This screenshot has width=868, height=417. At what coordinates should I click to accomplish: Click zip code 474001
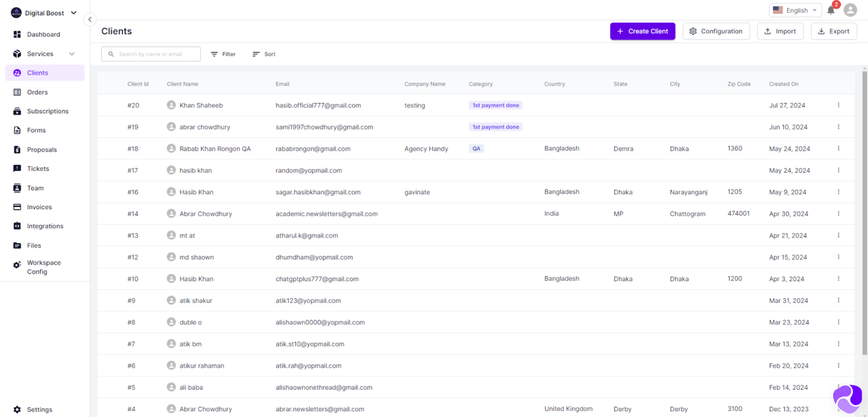(738, 214)
